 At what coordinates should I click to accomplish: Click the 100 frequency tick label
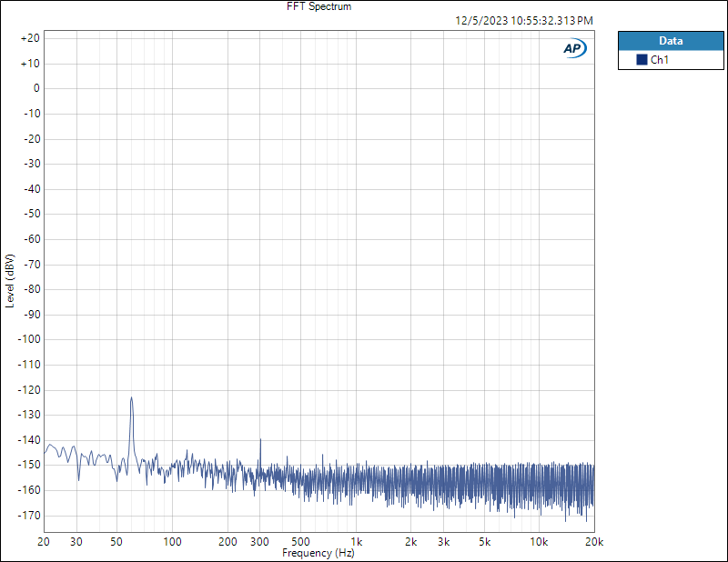point(172,542)
